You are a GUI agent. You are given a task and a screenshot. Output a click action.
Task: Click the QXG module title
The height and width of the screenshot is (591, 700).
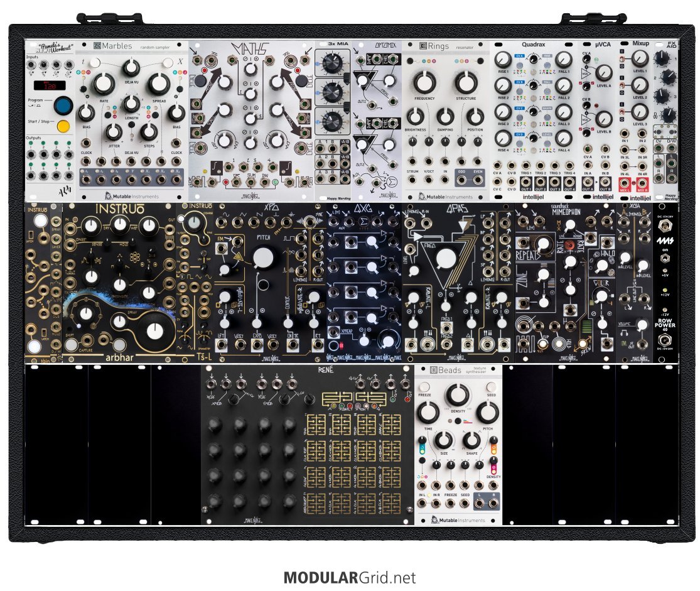coord(363,209)
